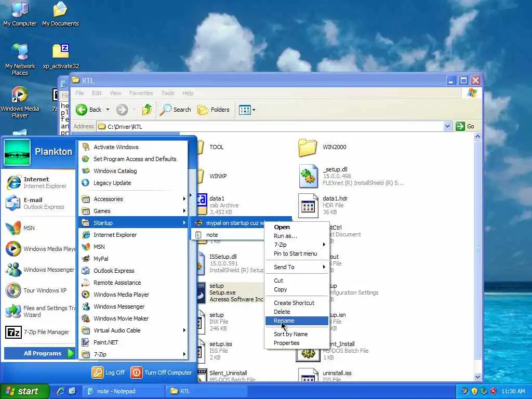532x399 pixels.
Task: Click Go button next to address bar
Action: pyautogui.click(x=465, y=126)
